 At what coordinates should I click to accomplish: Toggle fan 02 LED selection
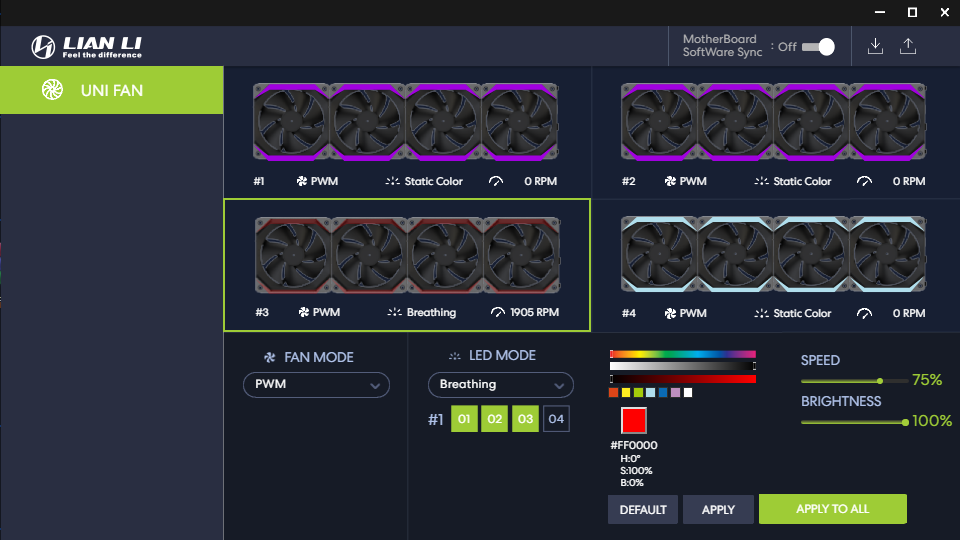pyautogui.click(x=495, y=419)
